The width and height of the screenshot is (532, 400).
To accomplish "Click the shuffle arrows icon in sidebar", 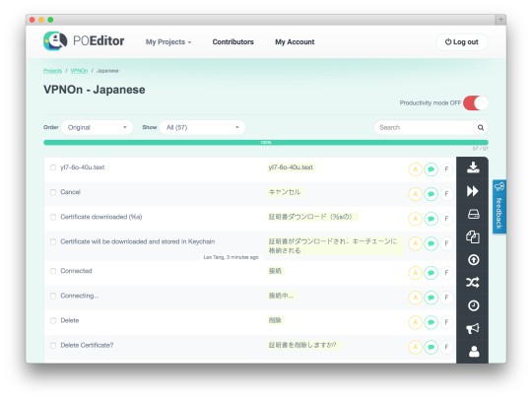I will 473,283.
